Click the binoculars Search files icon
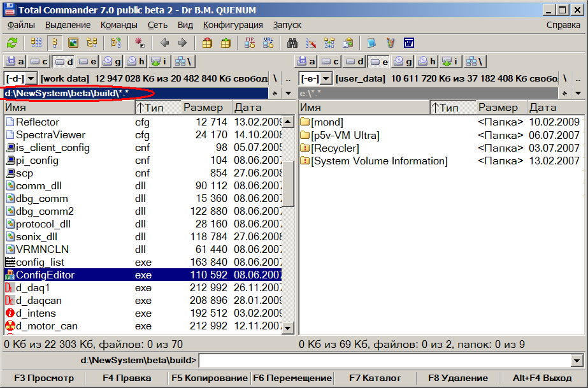 coord(292,43)
